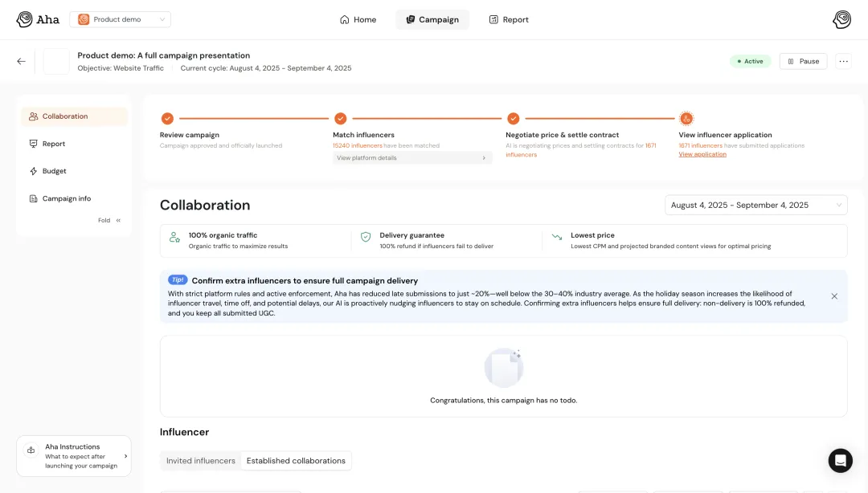
Task: Dismiss the tip banner with X
Action: click(834, 296)
